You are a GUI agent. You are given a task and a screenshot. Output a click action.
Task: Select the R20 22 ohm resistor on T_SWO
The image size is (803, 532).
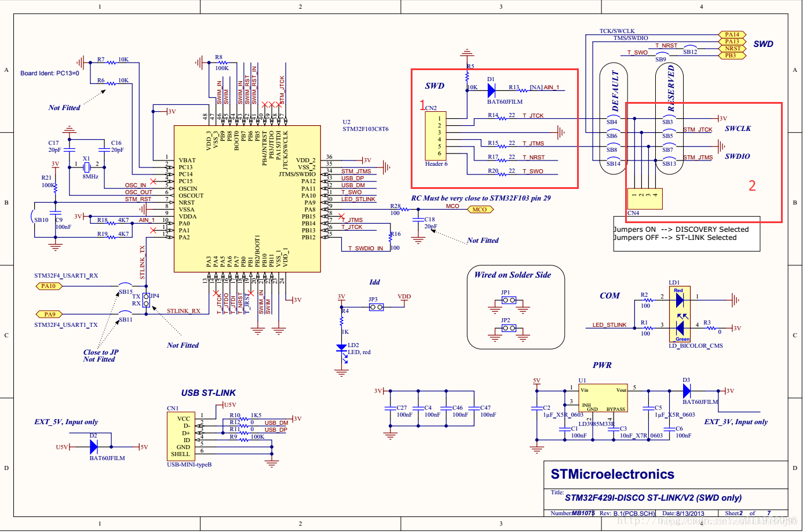click(x=502, y=174)
